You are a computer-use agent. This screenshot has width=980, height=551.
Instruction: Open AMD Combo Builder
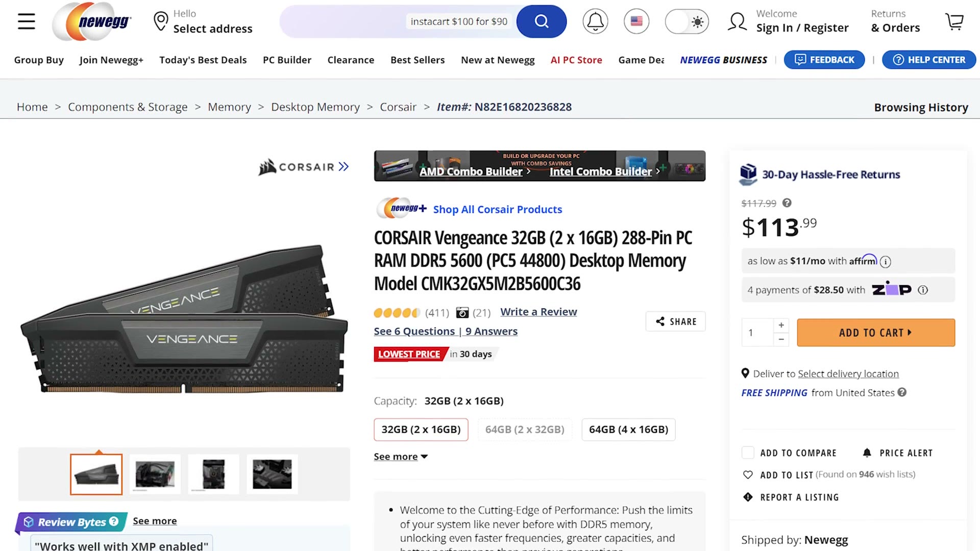pos(475,171)
